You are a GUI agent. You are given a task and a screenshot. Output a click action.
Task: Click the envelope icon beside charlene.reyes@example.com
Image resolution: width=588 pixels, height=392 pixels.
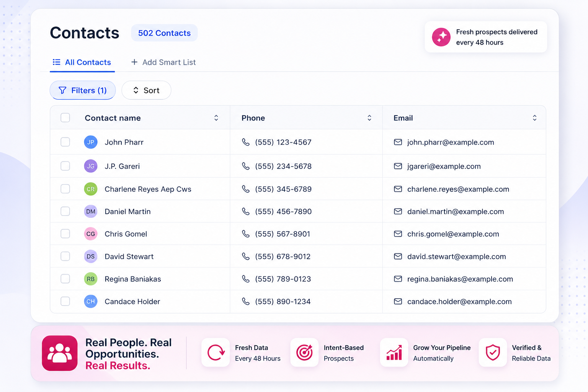(398, 189)
